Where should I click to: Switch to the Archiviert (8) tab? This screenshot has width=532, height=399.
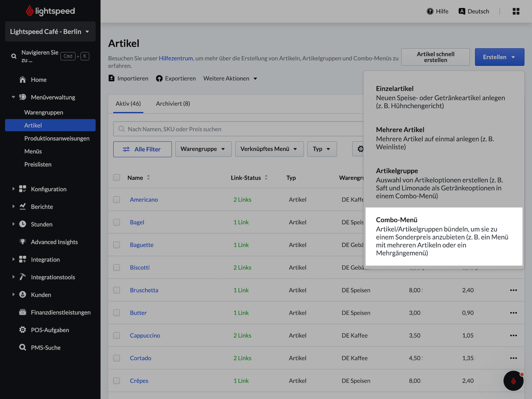pyautogui.click(x=173, y=103)
